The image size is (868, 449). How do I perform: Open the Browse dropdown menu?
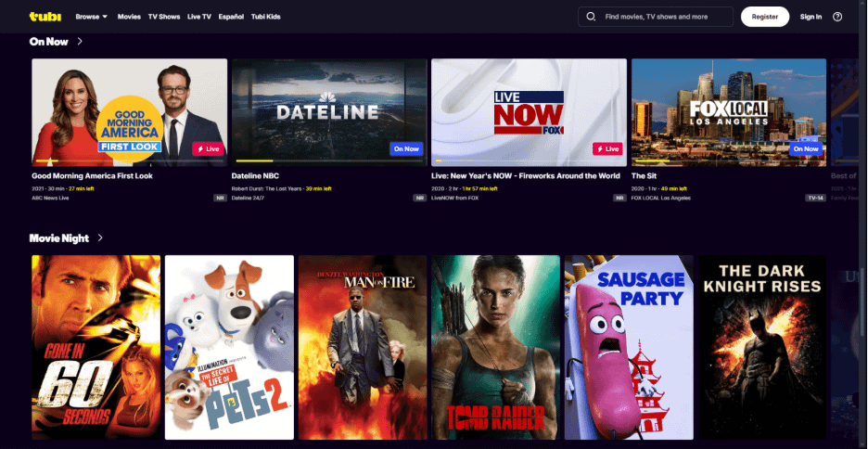coord(92,17)
